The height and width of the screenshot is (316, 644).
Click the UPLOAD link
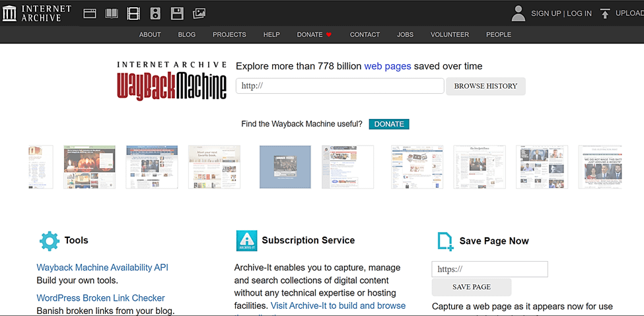coord(629,14)
